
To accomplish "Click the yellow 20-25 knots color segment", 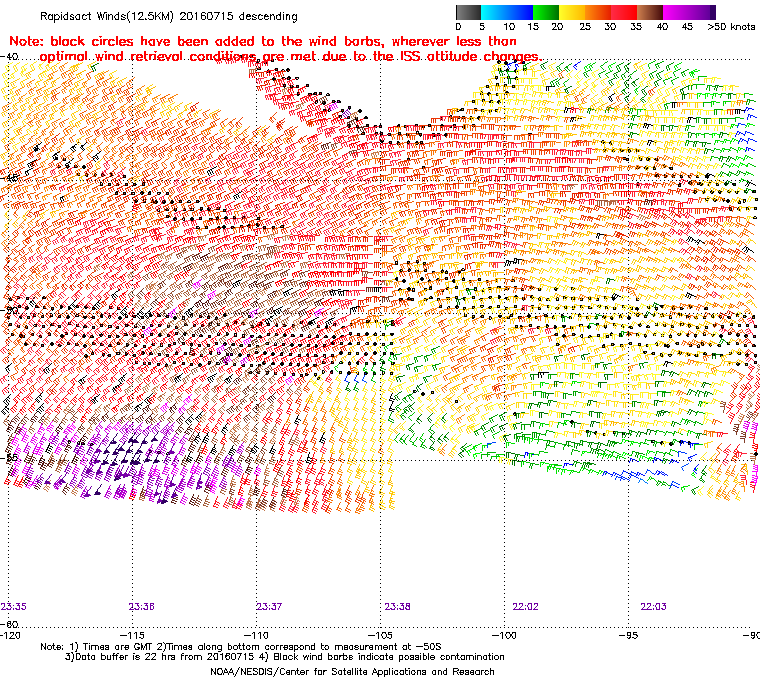I will pyautogui.click(x=572, y=12).
